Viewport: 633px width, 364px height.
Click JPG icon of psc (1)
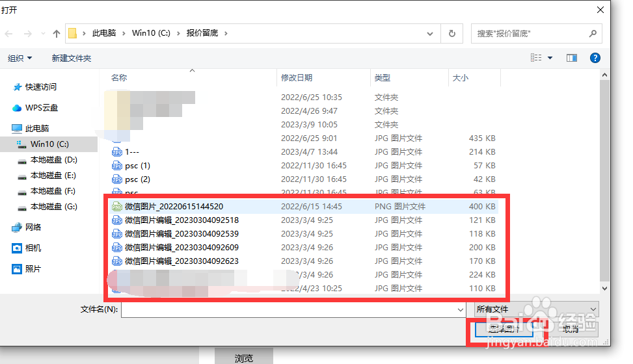pyautogui.click(x=117, y=166)
